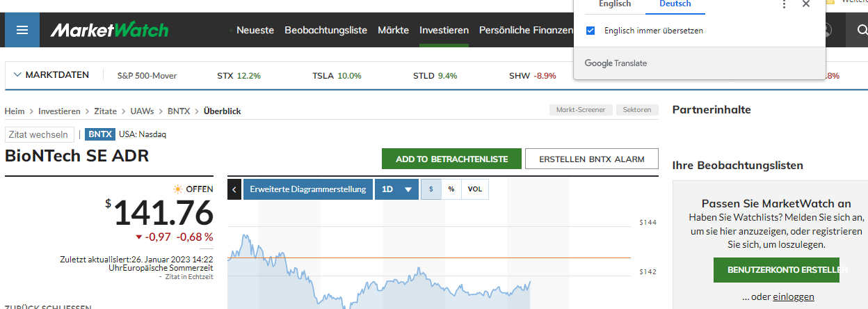868x309 pixels.
Task: Click the 'Add to Betrachtenliste' button
Action: [x=451, y=159]
